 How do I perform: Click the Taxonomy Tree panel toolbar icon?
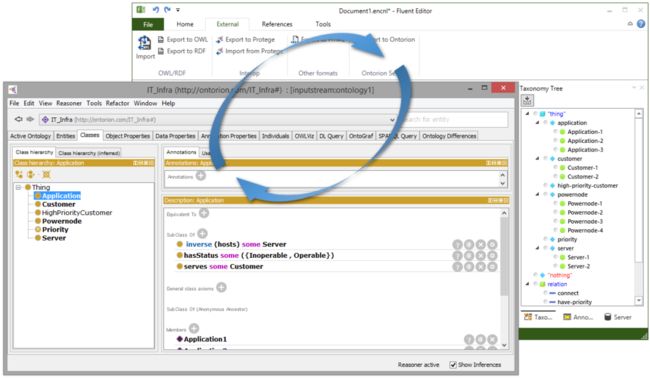527,100
